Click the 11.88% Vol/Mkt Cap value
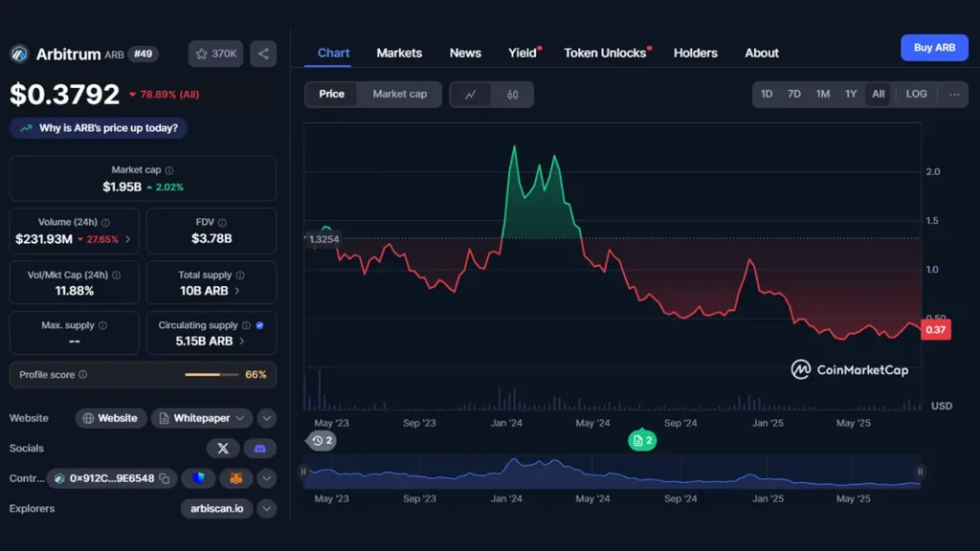 click(x=75, y=291)
